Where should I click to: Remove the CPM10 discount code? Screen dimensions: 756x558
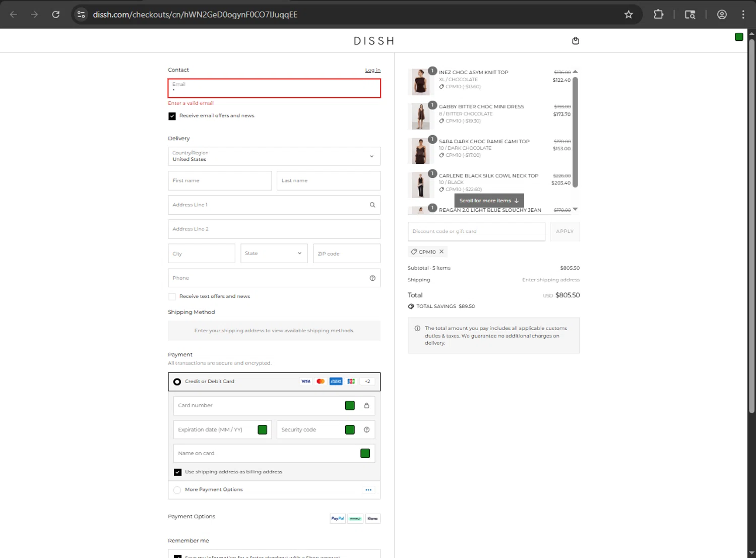coord(442,252)
